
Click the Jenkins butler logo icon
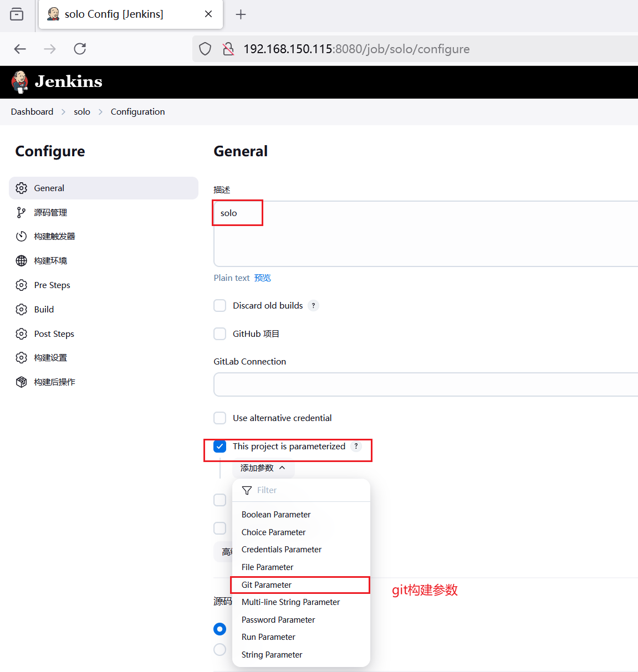[x=20, y=82]
